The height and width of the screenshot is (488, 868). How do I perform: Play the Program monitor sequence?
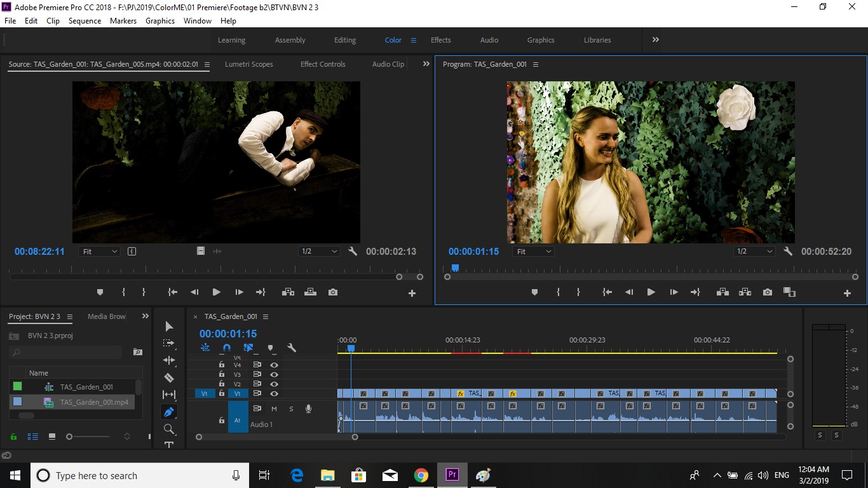click(x=651, y=292)
